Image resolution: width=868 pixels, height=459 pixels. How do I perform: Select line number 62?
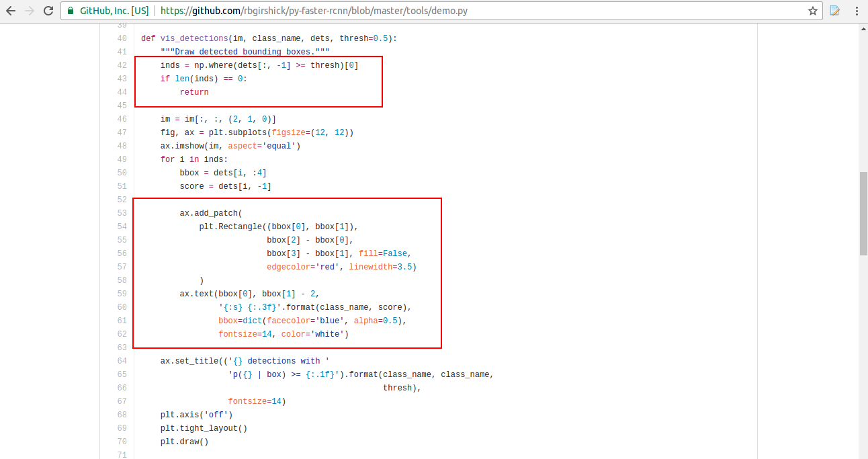[x=122, y=334]
